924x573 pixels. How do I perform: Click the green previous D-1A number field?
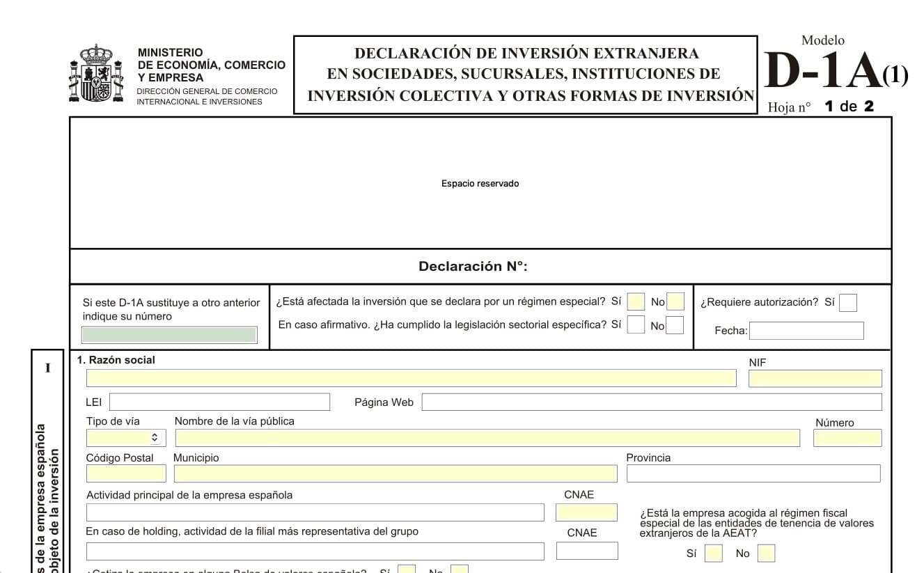pos(169,334)
